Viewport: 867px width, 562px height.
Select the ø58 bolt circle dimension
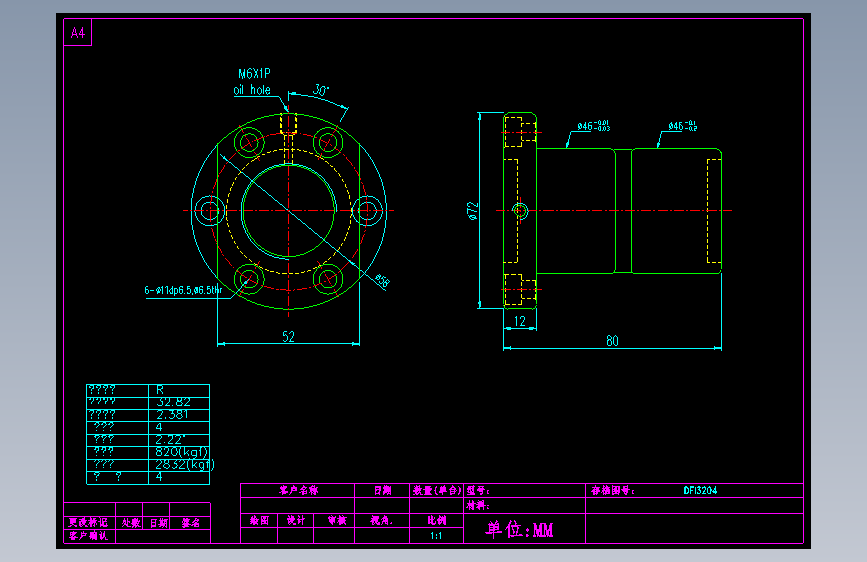pyautogui.click(x=382, y=280)
